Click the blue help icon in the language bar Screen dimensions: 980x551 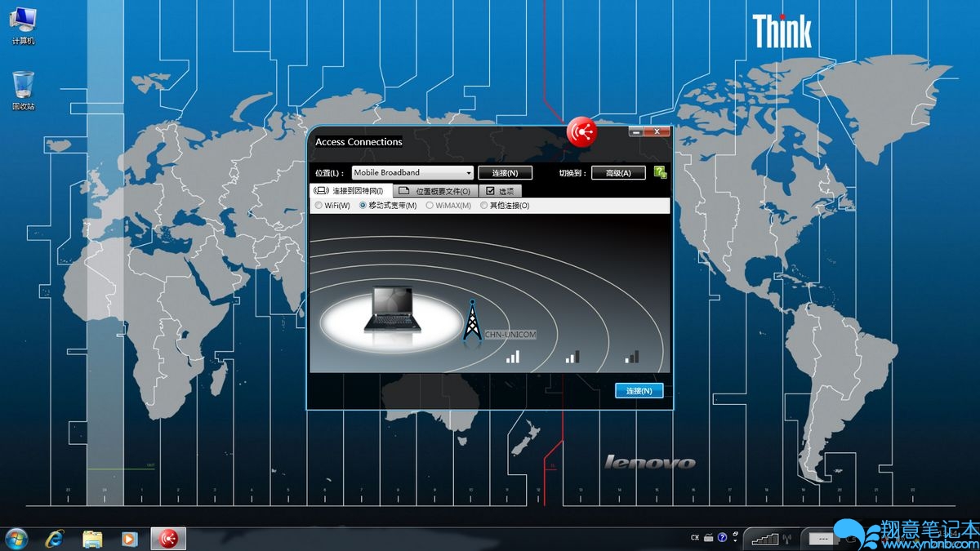tap(722, 538)
